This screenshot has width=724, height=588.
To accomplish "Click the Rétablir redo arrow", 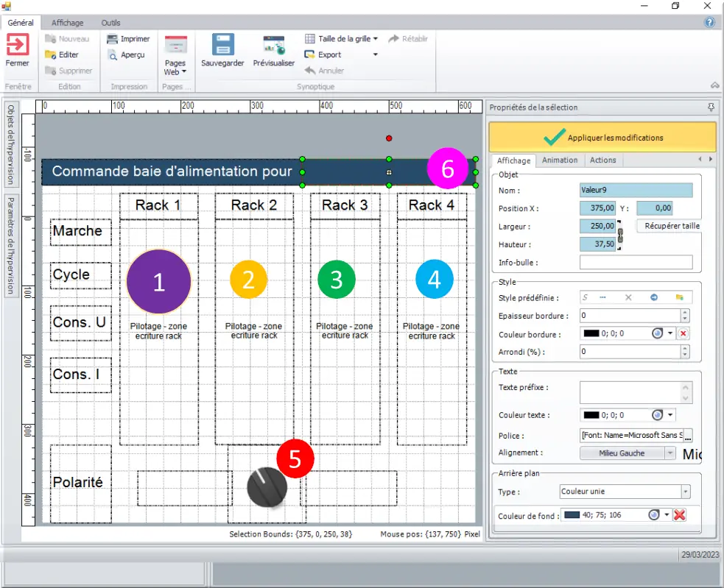I will click(x=408, y=39).
